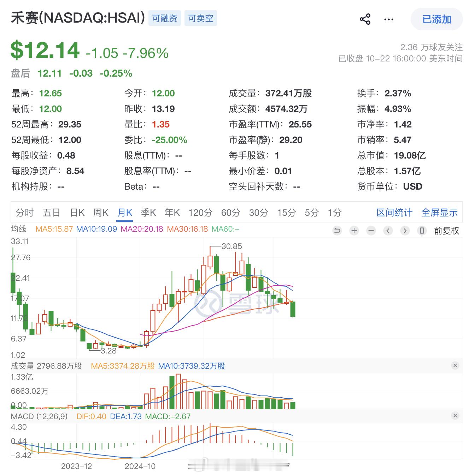Open the 季K chart tab
This screenshot has height=476, width=475.
coord(148,213)
